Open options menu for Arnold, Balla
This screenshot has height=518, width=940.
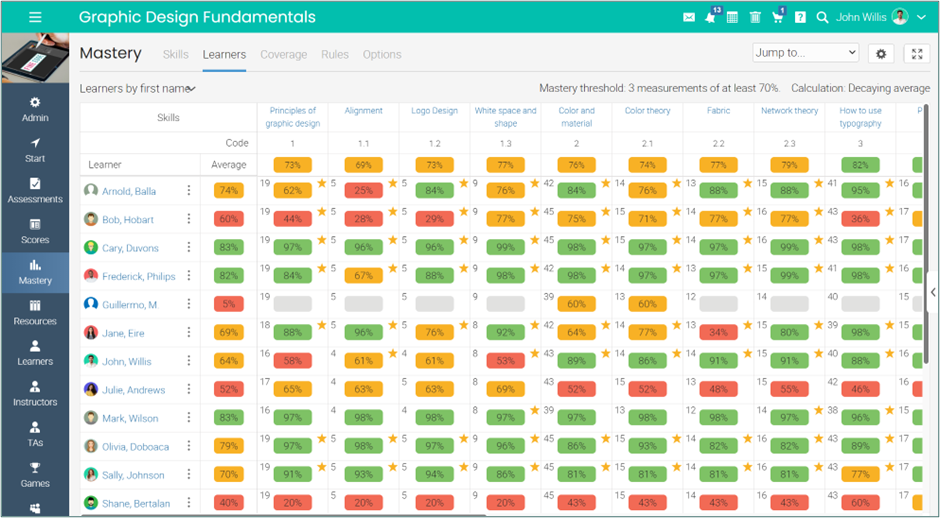[189, 190]
